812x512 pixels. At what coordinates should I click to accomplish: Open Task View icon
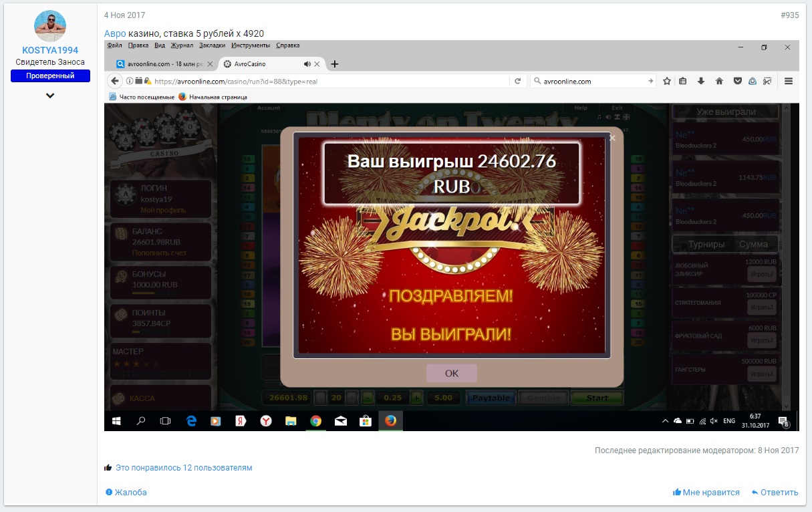(x=165, y=421)
